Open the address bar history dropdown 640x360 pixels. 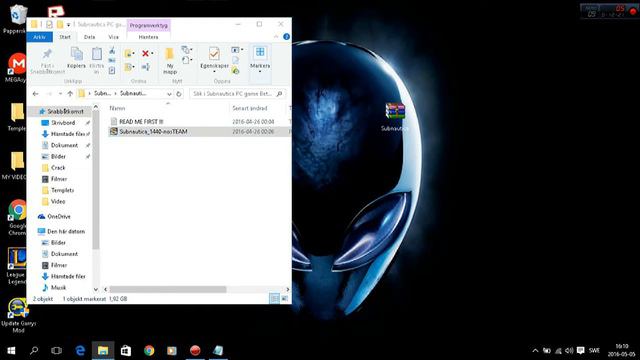pyautogui.click(x=169, y=94)
